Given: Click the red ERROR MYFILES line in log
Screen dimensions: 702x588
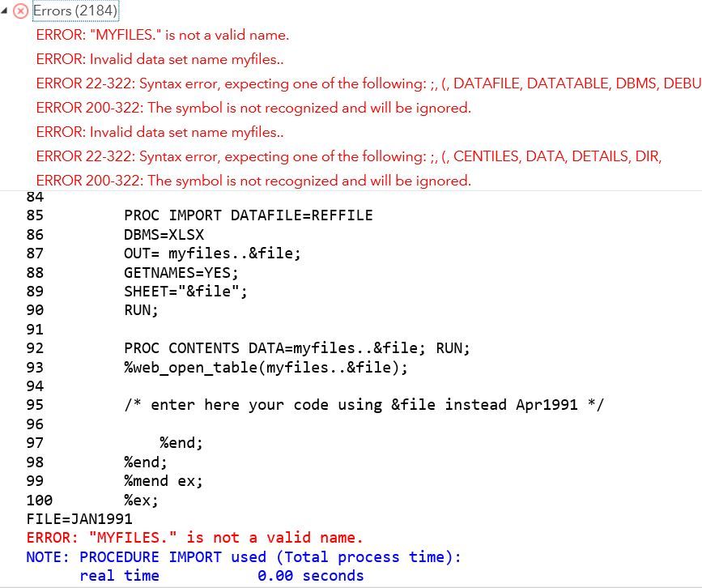Looking at the screenshot, I should coord(194,538).
